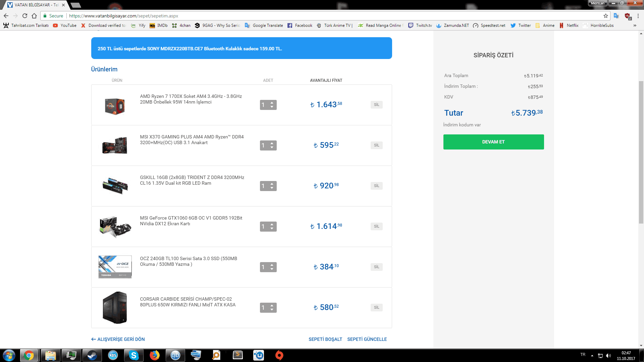
Task: Open the Anime bookmarks folder
Action: click(545, 25)
